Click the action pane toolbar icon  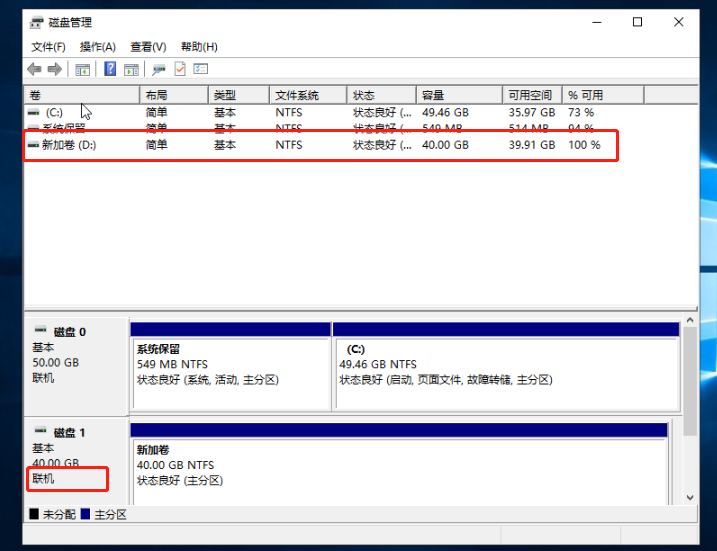click(131, 70)
